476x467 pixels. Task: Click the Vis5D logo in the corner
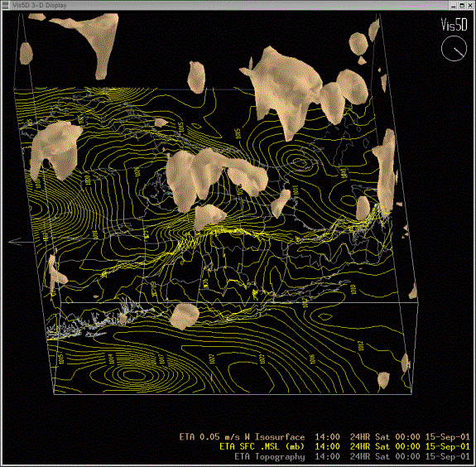[454, 24]
